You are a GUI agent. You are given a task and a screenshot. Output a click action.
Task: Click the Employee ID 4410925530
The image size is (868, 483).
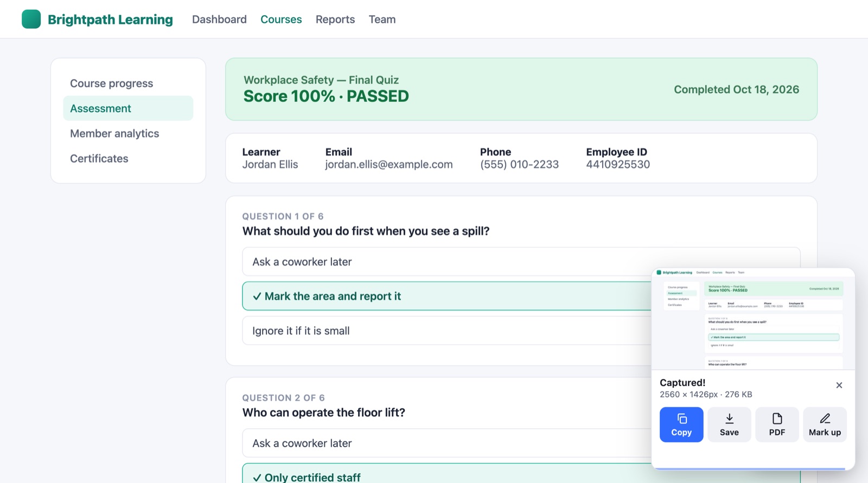click(x=618, y=164)
